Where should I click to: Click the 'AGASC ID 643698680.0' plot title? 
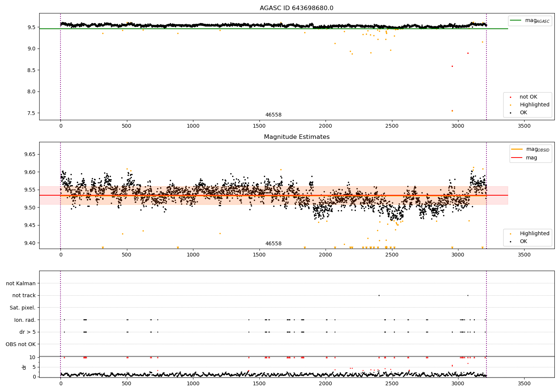[x=297, y=8]
